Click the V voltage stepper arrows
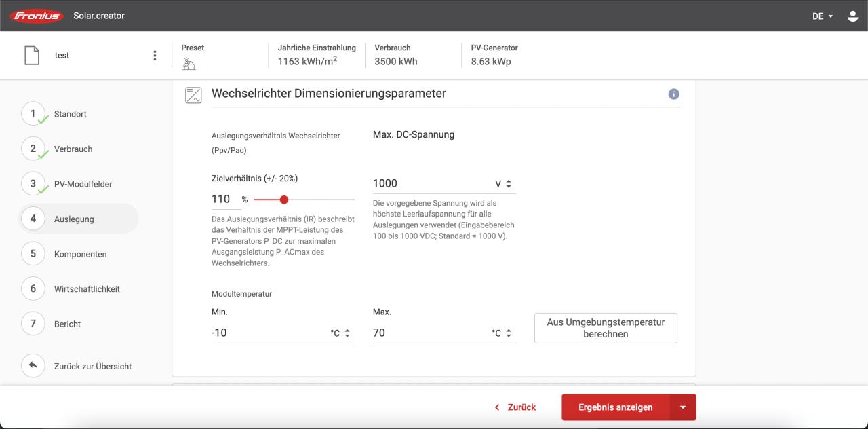The height and width of the screenshot is (429, 868). pos(509,184)
